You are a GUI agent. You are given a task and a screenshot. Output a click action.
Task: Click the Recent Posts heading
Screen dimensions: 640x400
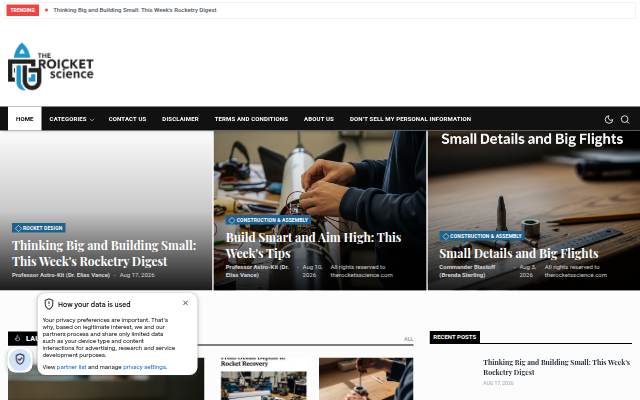click(x=455, y=337)
